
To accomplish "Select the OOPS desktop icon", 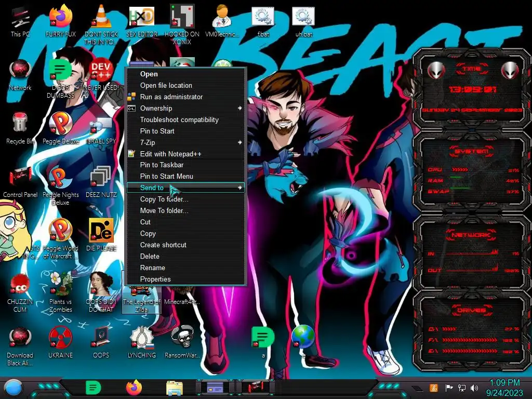I will tap(101, 342).
